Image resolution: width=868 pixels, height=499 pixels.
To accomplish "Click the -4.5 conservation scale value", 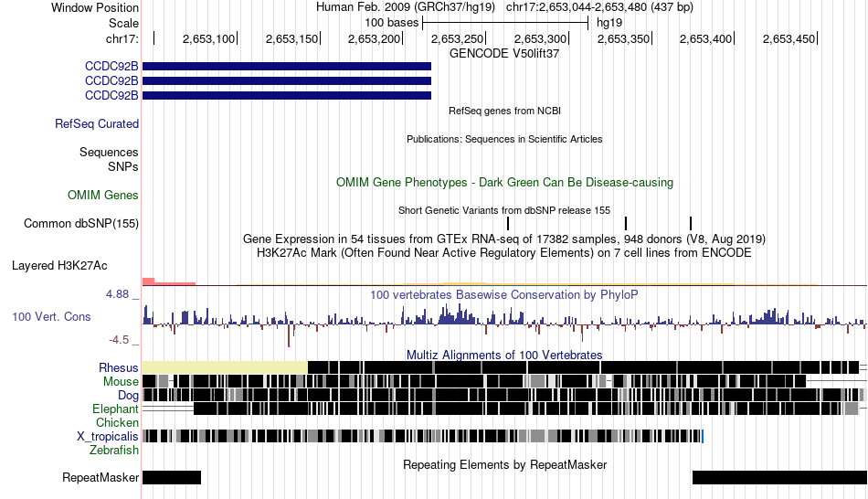I will coord(119,339).
